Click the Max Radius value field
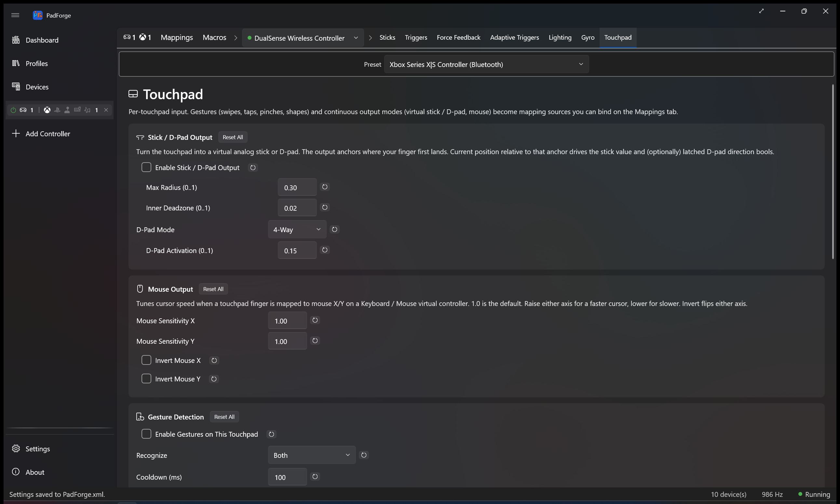Screen dimensions: 840x504 (297, 187)
